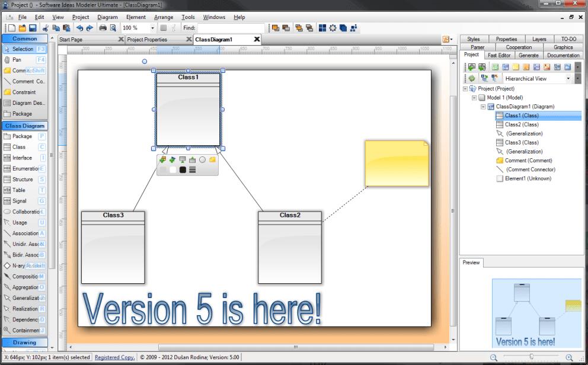The height and width of the screenshot is (365, 588).
Task: Click the Print icon in the toolbar
Action: click(x=103, y=28)
